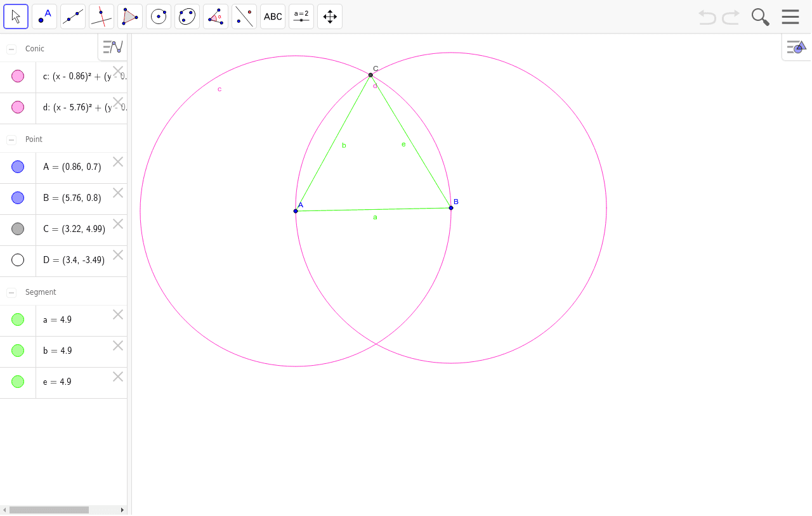Open the Algebra view style bar
The image size is (812, 516).
(113, 47)
